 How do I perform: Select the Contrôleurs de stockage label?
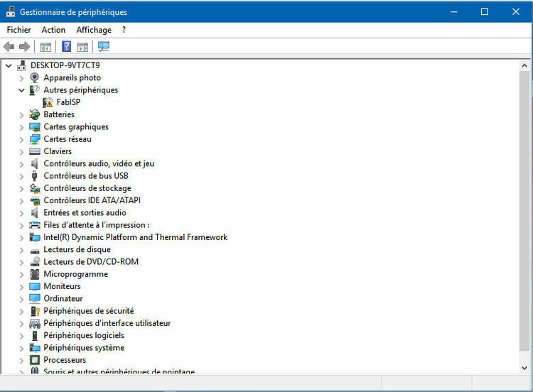click(87, 188)
